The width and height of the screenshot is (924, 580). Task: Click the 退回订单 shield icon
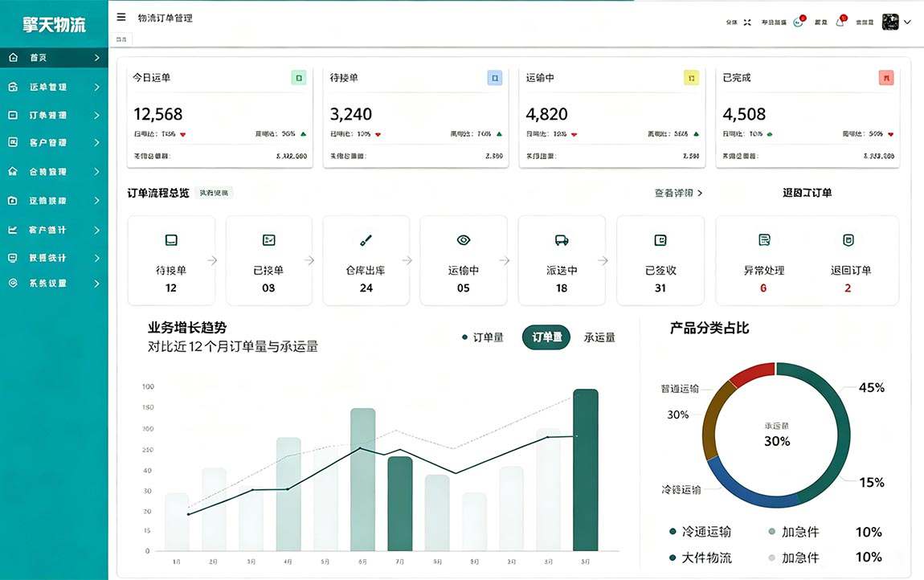coord(848,239)
